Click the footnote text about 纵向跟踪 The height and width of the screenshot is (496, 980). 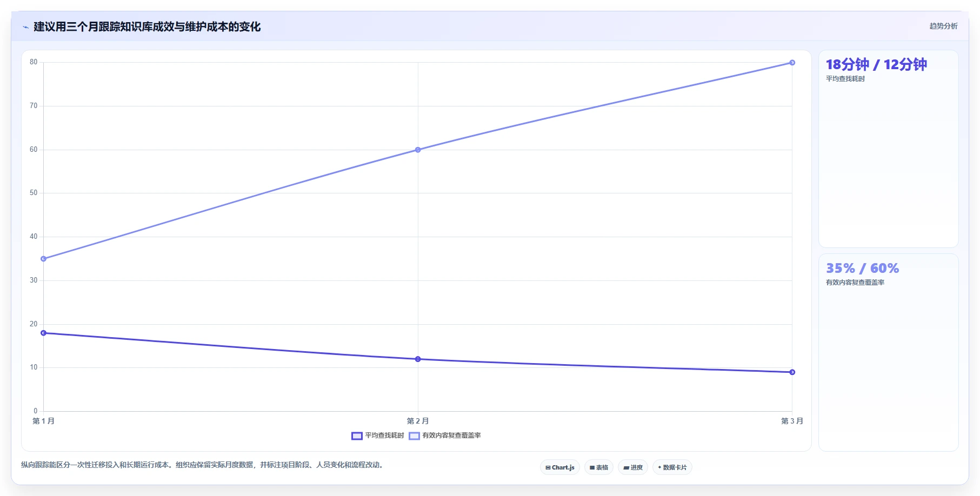point(203,465)
